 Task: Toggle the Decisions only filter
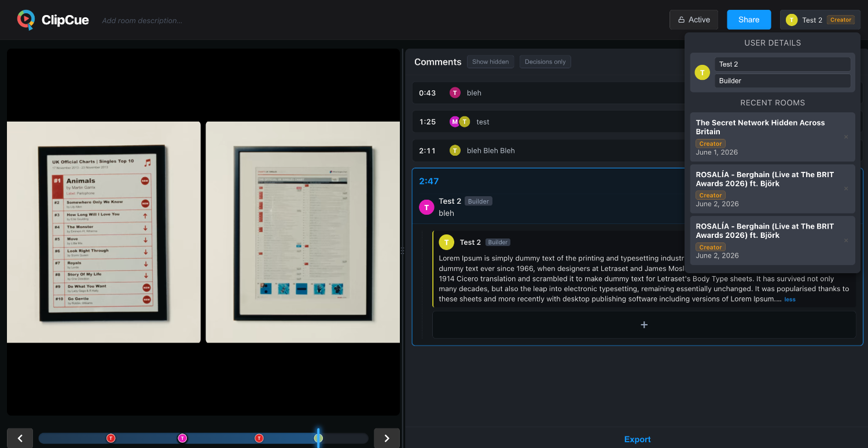545,62
